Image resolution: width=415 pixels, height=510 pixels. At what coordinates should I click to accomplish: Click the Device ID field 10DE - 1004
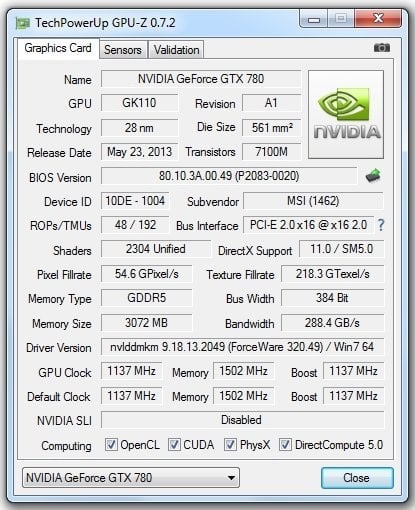(x=135, y=201)
